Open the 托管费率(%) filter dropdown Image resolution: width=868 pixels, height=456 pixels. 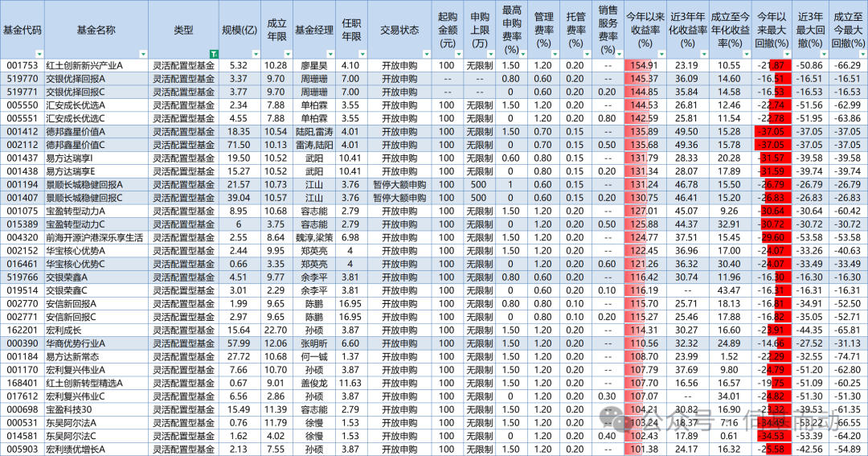pyautogui.click(x=587, y=55)
